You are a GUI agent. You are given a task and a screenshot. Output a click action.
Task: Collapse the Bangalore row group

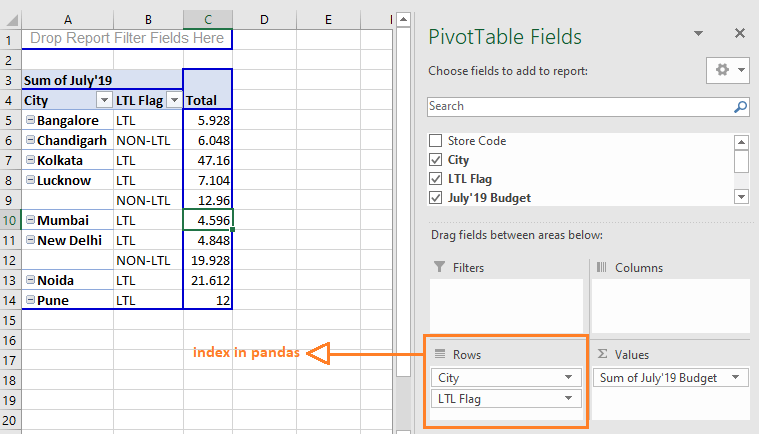(30, 121)
